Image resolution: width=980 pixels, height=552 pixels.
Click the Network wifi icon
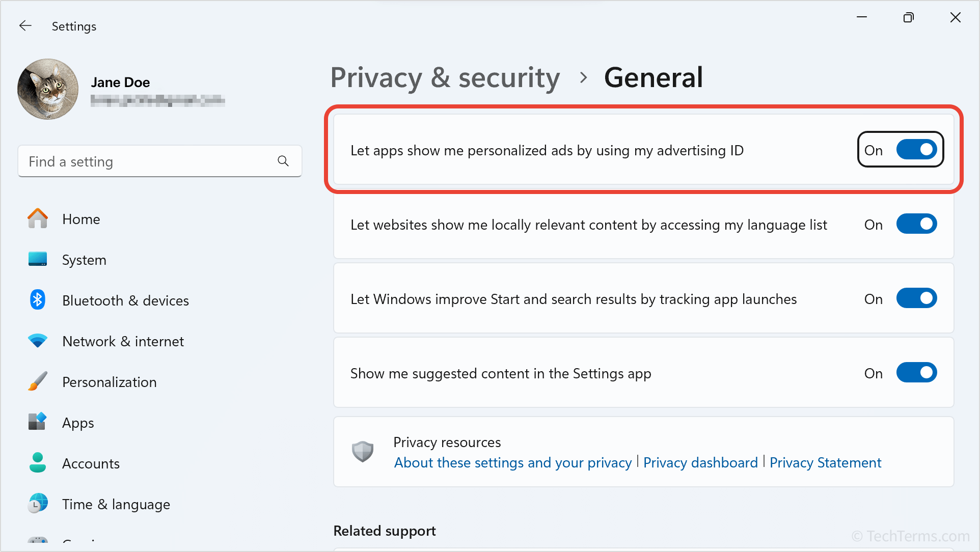tap(38, 341)
